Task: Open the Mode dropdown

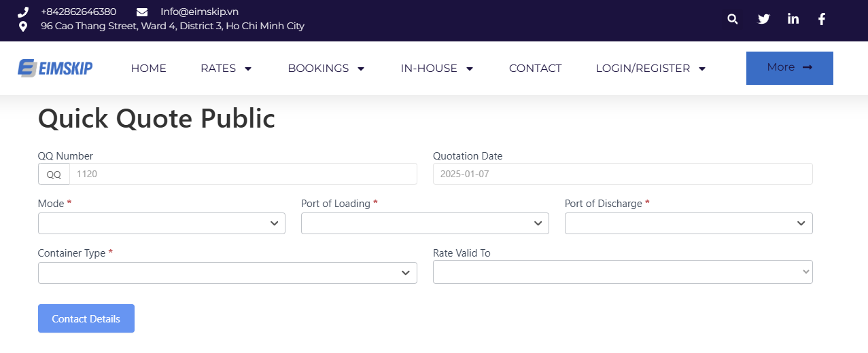Action: [x=161, y=223]
